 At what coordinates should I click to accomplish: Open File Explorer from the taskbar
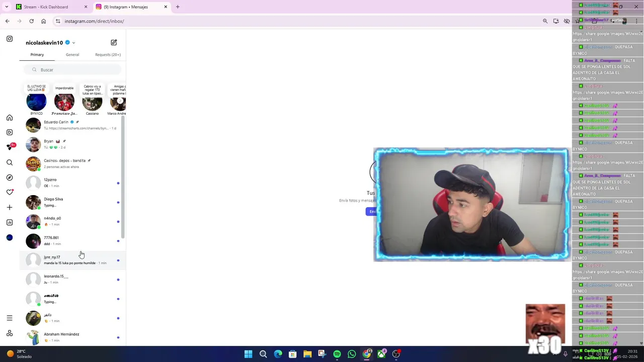click(x=307, y=354)
